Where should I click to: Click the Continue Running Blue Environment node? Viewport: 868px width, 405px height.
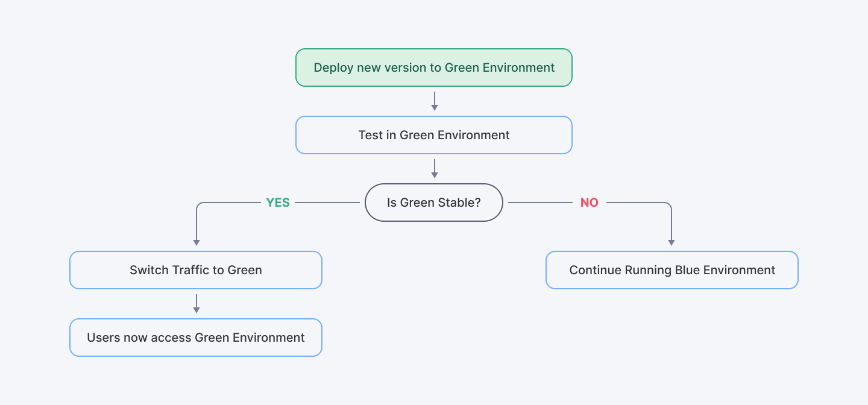671,270
